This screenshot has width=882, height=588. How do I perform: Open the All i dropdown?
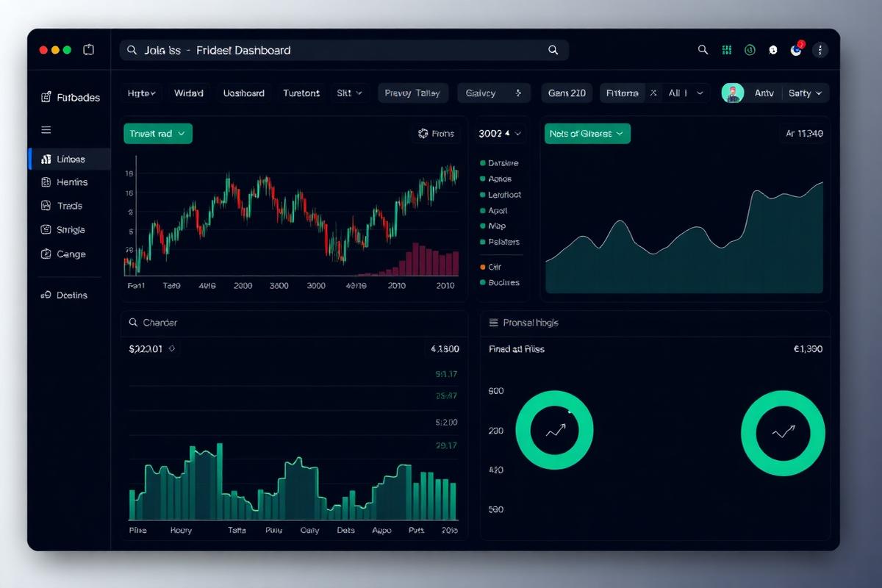685,93
